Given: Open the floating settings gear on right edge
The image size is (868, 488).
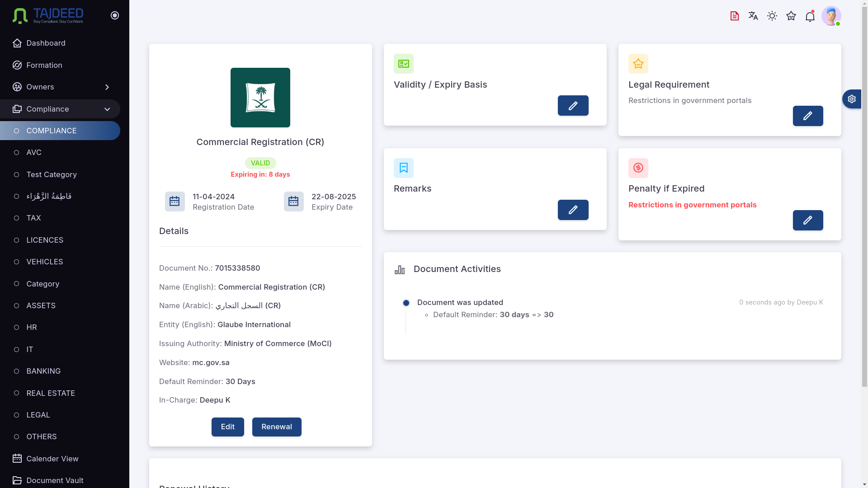Looking at the screenshot, I should click(852, 99).
